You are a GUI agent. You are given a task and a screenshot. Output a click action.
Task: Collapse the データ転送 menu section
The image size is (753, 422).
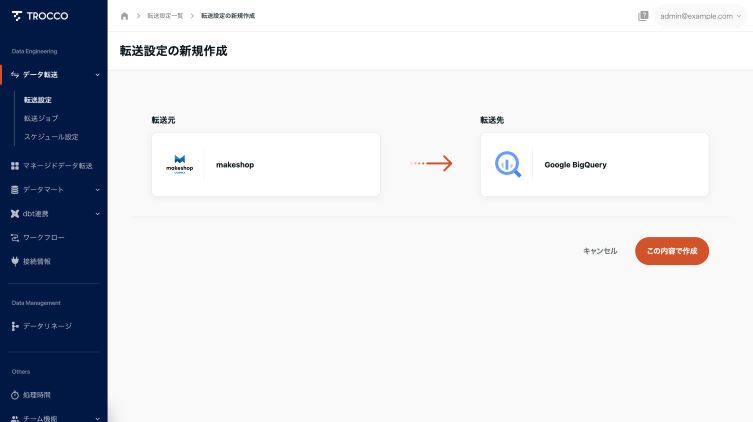pos(97,75)
